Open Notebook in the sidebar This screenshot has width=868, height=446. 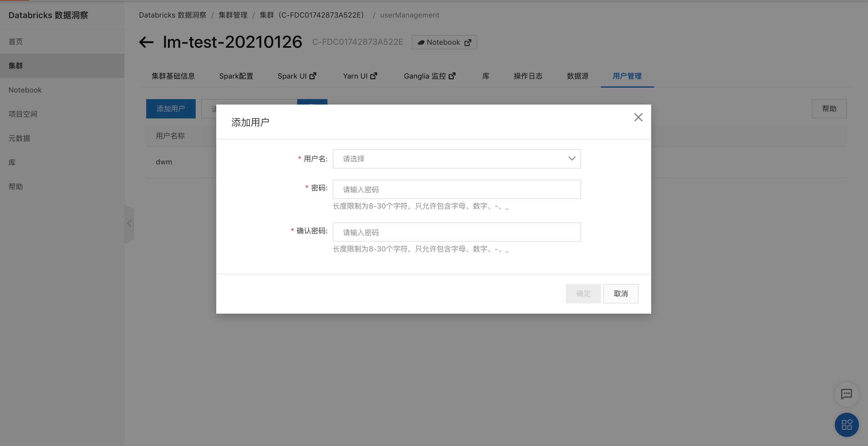[x=62, y=90]
